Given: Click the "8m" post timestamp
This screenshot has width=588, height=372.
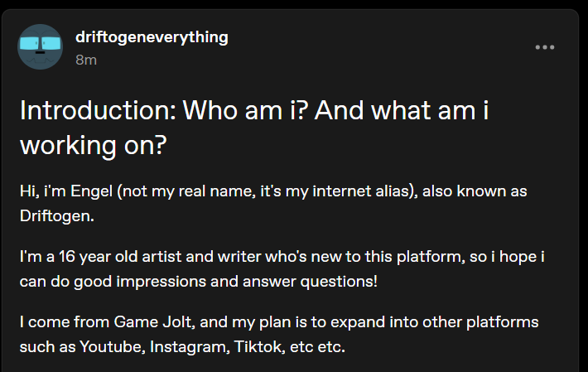Looking at the screenshot, I should tap(84, 59).
